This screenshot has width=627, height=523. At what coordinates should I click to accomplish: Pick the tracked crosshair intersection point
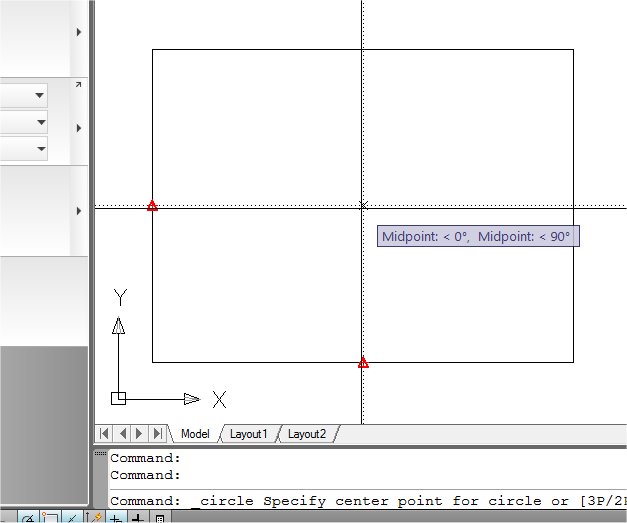point(363,206)
